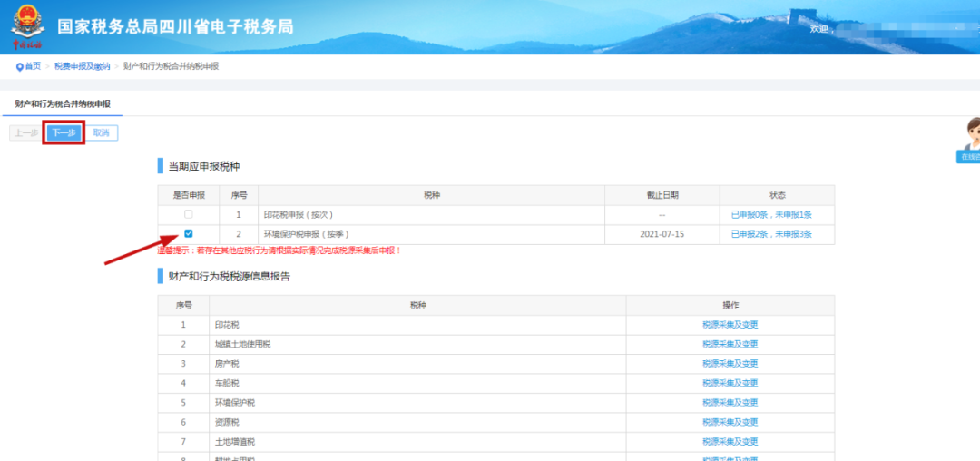The width and height of the screenshot is (980, 461).
Task: Open 税源采集及变更 for 车船税
Action: tap(730, 383)
